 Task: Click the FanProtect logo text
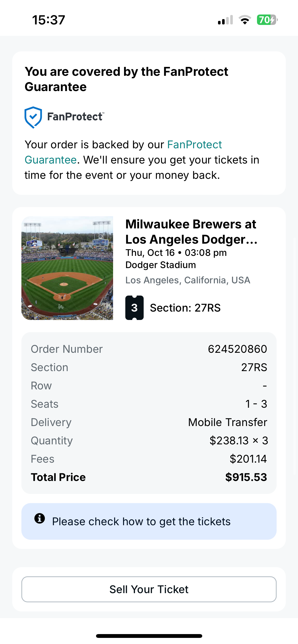(x=75, y=117)
